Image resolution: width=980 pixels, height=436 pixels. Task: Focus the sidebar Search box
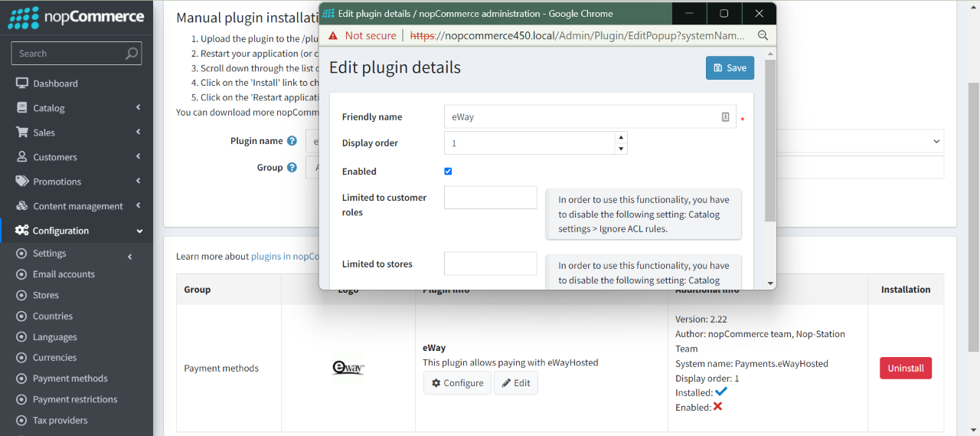tap(77, 54)
